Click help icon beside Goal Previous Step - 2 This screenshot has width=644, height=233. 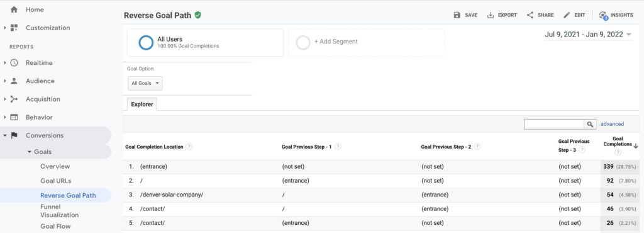[477, 147]
